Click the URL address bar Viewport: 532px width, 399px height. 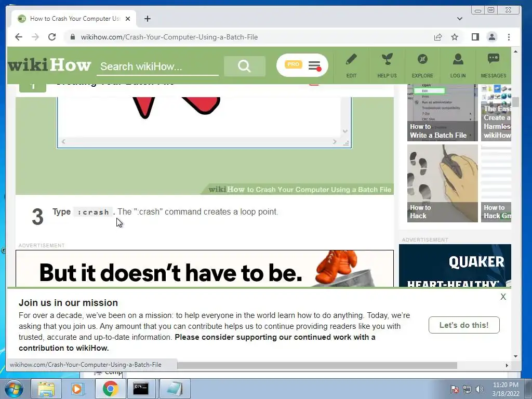(251, 37)
